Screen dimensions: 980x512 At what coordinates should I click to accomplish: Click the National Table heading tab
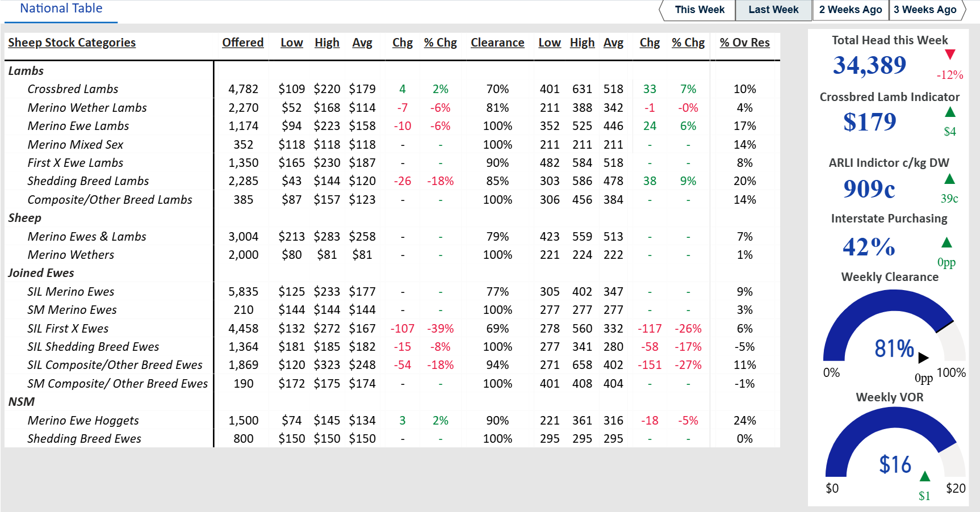61,9
